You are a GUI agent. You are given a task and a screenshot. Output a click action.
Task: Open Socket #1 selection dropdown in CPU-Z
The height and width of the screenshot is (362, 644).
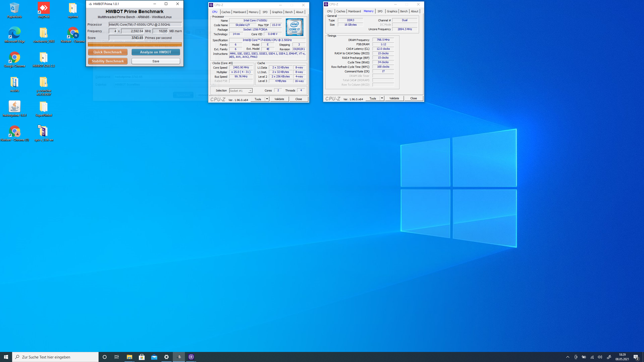241,90
